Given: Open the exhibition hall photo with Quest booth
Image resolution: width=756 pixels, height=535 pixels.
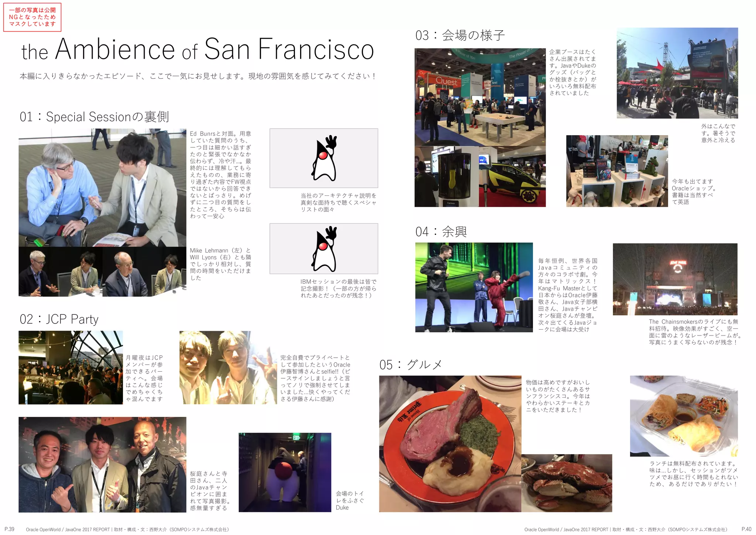Looking at the screenshot, I should 480,97.
